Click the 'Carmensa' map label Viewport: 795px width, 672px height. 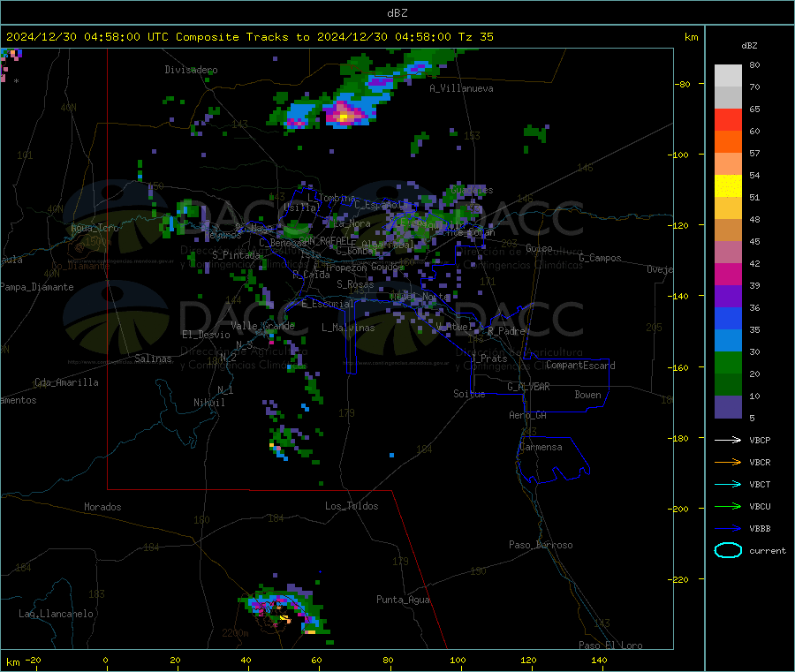(541, 447)
